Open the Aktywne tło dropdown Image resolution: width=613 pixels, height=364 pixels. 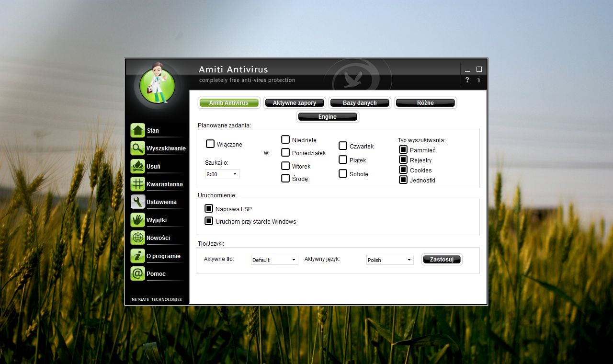point(274,260)
